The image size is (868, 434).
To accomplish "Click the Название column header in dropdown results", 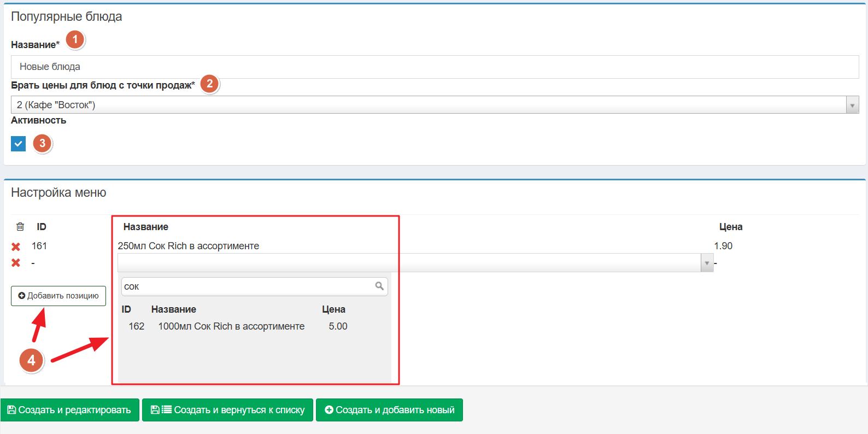I will point(174,309).
